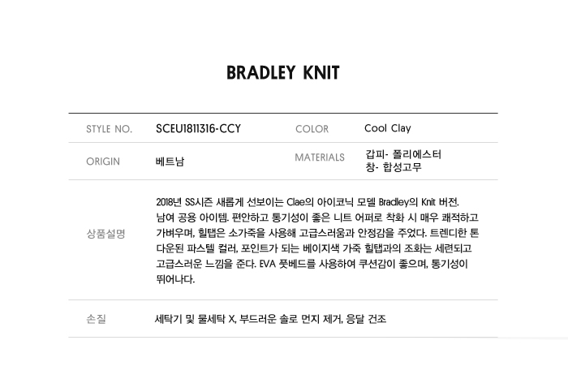This screenshot has height=392, width=568.
Task: Click the description line starting 2018년 SS시즌
Action: point(312,201)
